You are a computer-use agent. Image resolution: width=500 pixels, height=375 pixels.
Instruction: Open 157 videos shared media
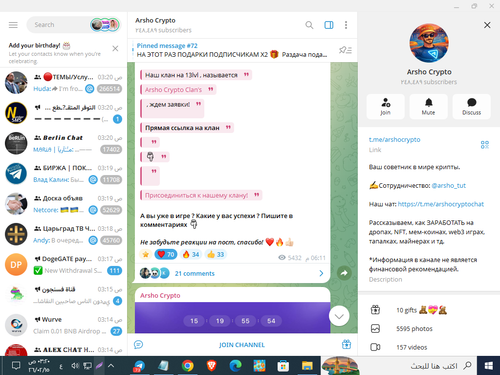tap(429, 347)
